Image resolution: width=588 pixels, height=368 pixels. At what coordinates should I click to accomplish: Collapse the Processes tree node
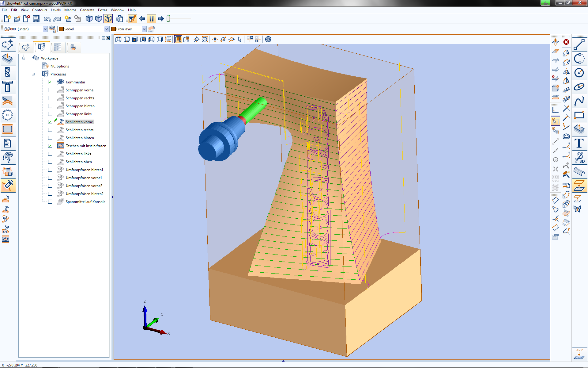point(33,74)
